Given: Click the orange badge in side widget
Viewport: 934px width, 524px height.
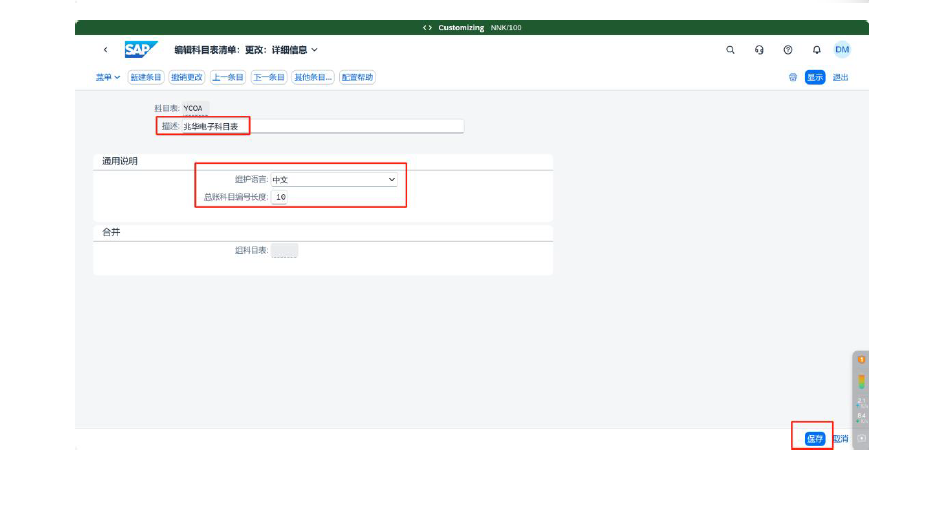Looking at the screenshot, I should [x=861, y=359].
